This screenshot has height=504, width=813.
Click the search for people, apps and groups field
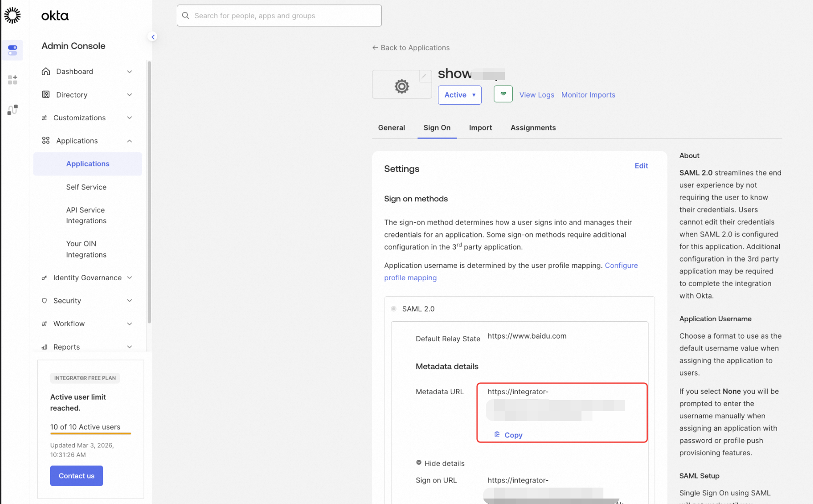click(279, 15)
